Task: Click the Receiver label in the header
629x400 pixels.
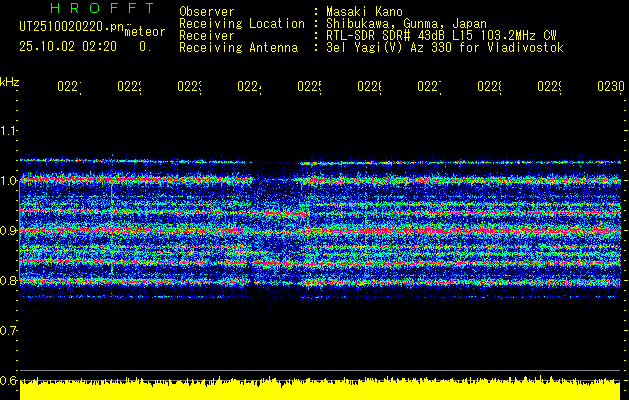Action: (x=207, y=36)
